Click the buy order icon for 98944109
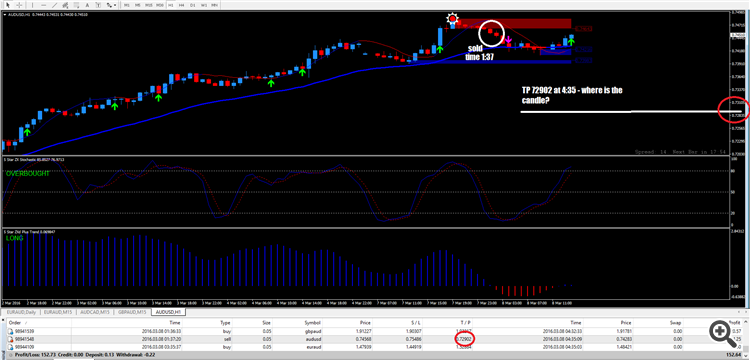750x360 pixels. [11, 346]
